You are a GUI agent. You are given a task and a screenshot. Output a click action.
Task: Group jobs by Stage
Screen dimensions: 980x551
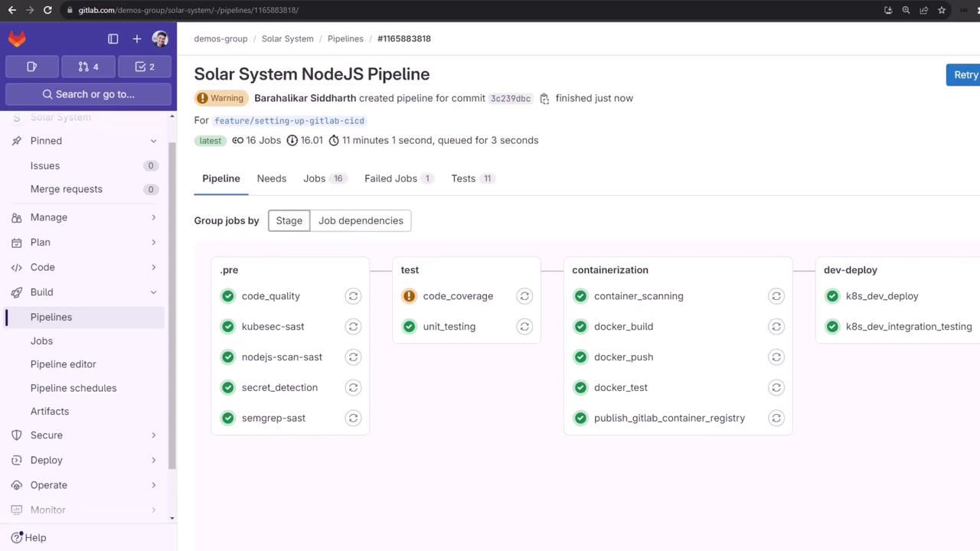(x=289, y=220)
